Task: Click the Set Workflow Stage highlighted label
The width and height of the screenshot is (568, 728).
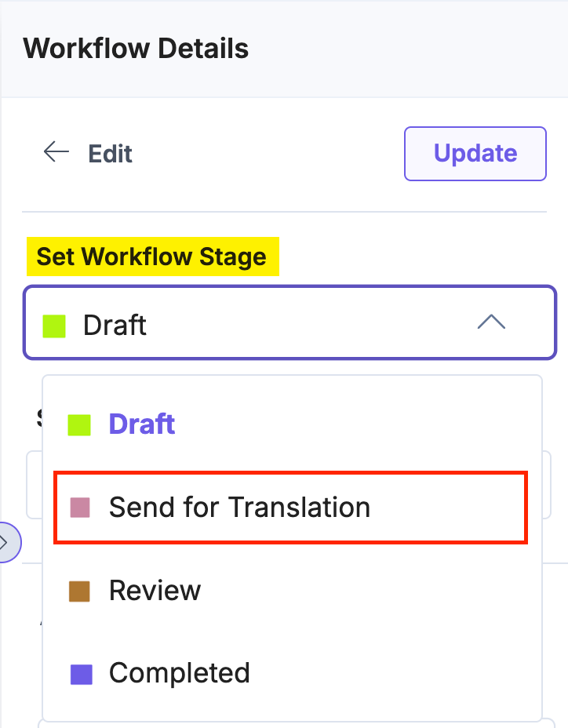Action: click(x=152, y=257)
